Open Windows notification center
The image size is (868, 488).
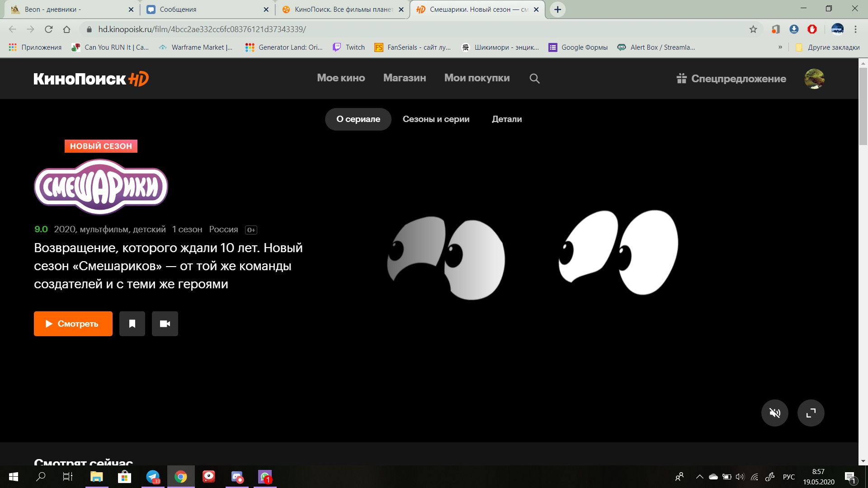(x=850, y=477)
